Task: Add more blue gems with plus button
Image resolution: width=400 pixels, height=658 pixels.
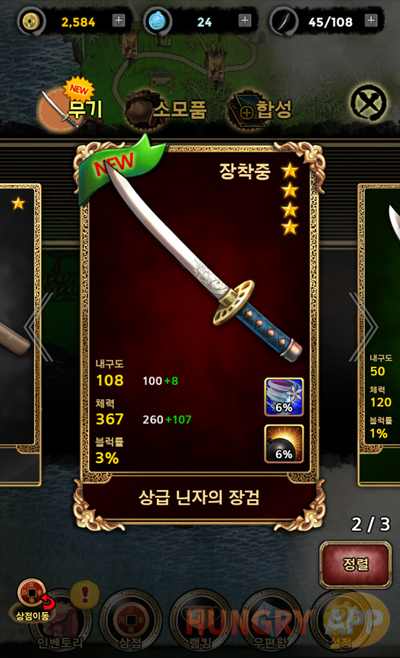Action: pyautogui.click(x=244, y=20)
